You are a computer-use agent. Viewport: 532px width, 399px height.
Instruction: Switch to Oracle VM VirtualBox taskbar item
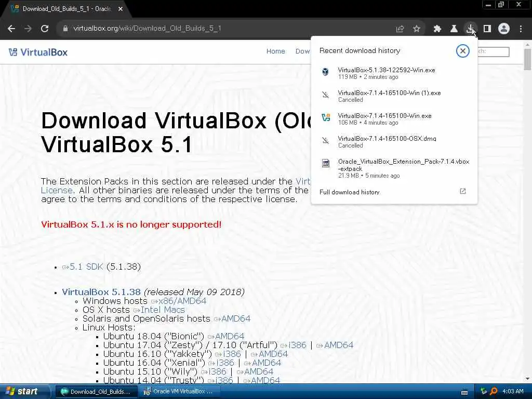[x=180, y=392]
